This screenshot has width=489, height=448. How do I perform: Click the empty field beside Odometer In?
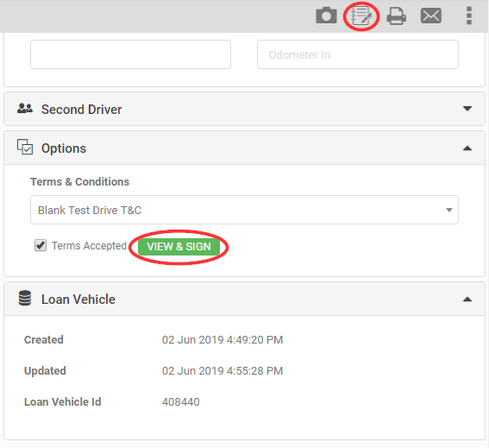coord(130,54)
